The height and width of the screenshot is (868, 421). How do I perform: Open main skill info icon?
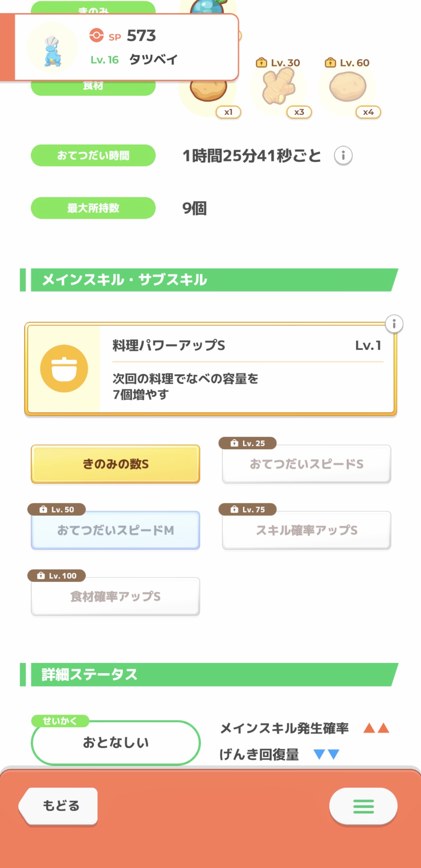394,324
